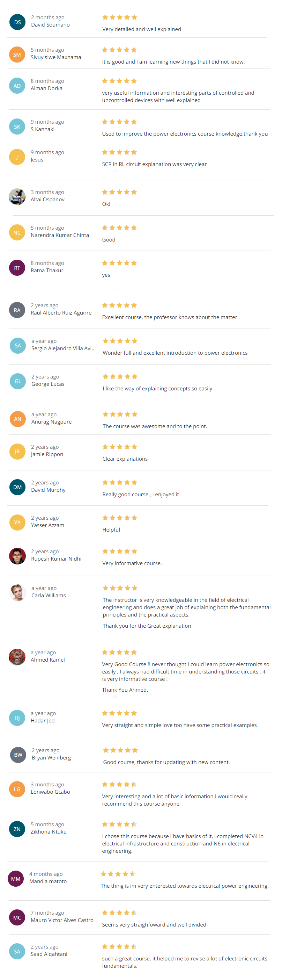Image resolution: width=282 pixels, height=980 pixels.
Task: Click Lonwabo Gcabo's four-and-a-half star rating
Action: (x=119, y=785)
